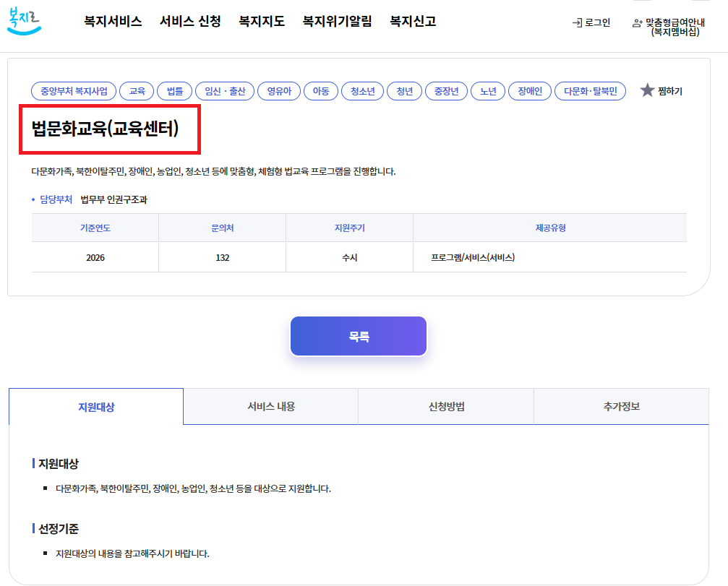This screenshot has width=728, height=586.
Task: Open the 서비스 신청 menu
Action: coord(190,22)
